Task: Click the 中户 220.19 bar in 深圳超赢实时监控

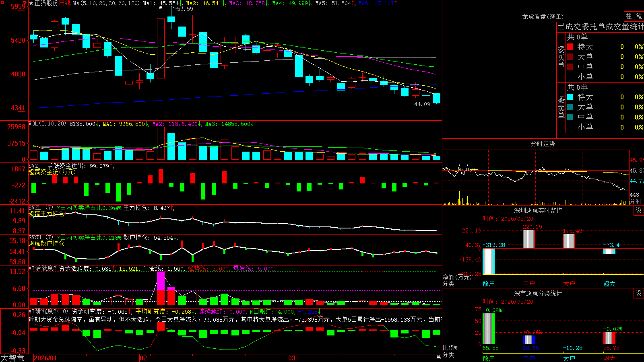Action: coord(529,239)
